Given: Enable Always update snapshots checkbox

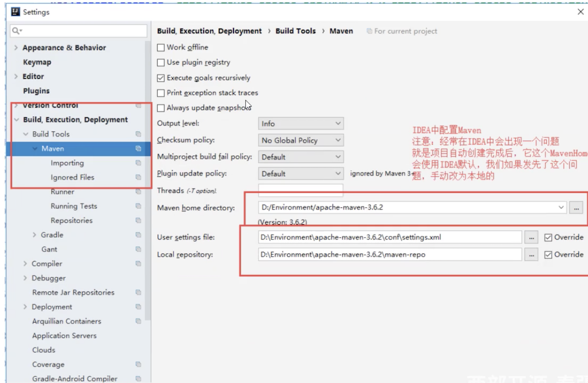Looking at the screenshot, I should (x=161, y=108).
